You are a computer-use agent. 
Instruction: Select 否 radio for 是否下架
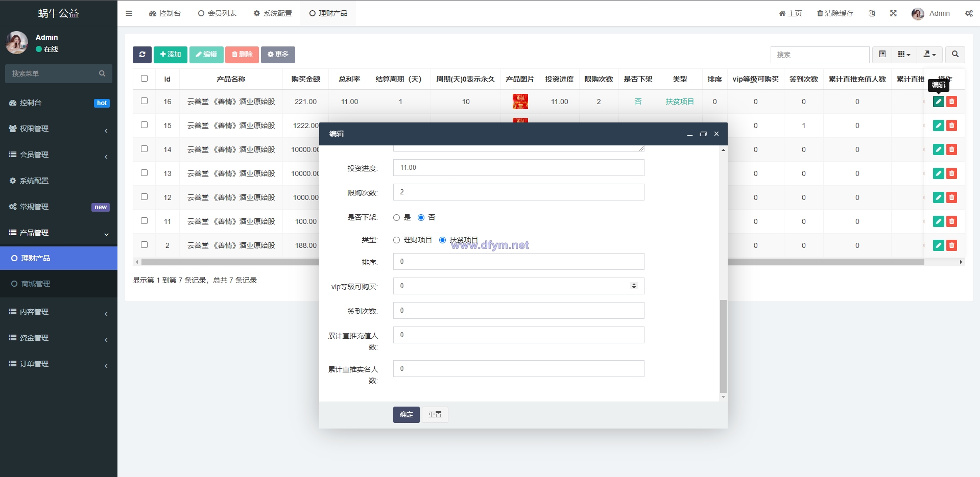421,218
